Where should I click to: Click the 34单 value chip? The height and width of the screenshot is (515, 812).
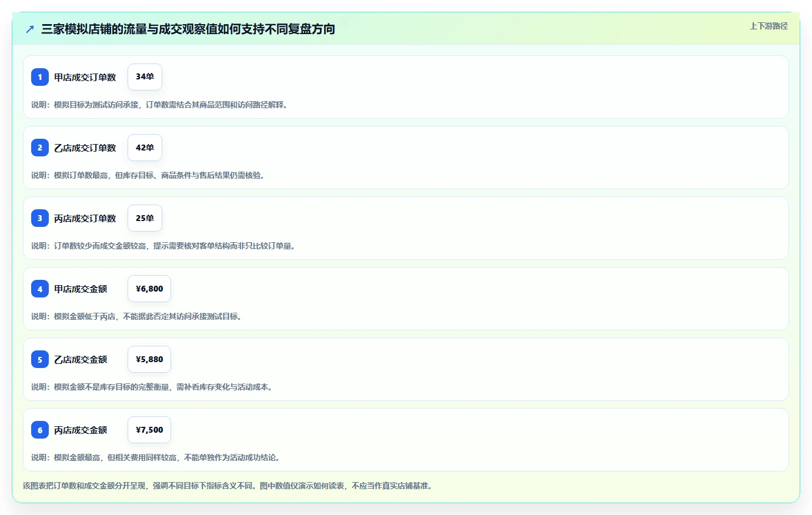[x=145, y=77]
